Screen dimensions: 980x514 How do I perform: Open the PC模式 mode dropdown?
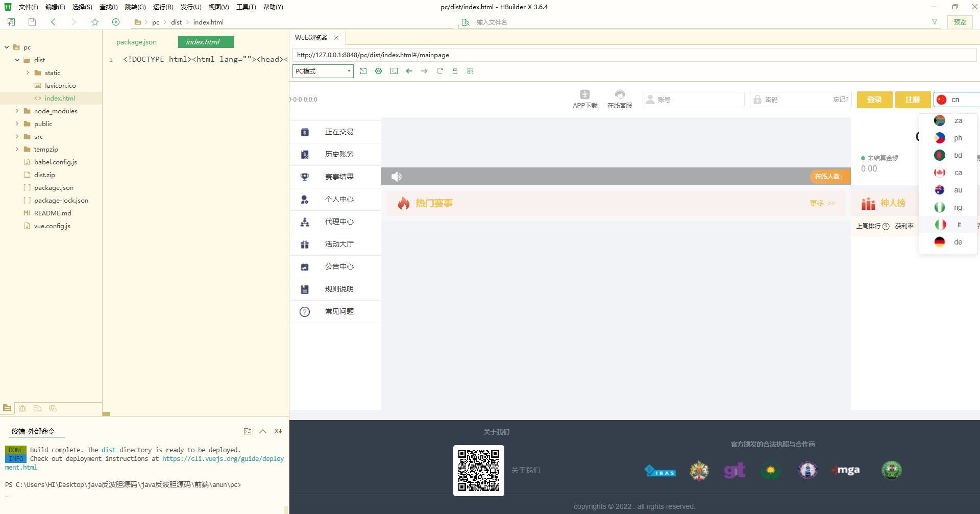point(323,71)
